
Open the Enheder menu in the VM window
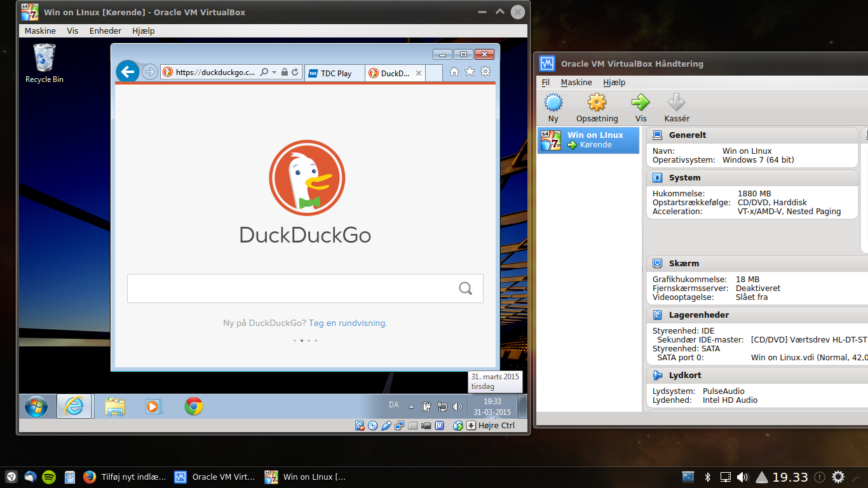[x=105, y=30]
